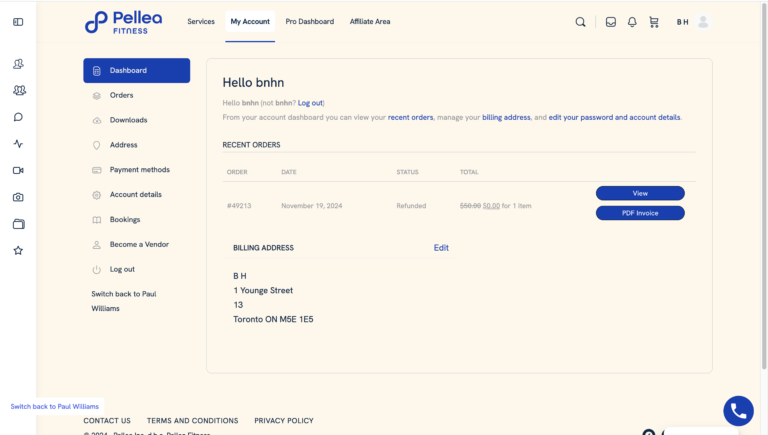Image resolution: width=768 pixels, height=435 pixels.
Task: Select the My Account tab
Action: click(250, 22)
